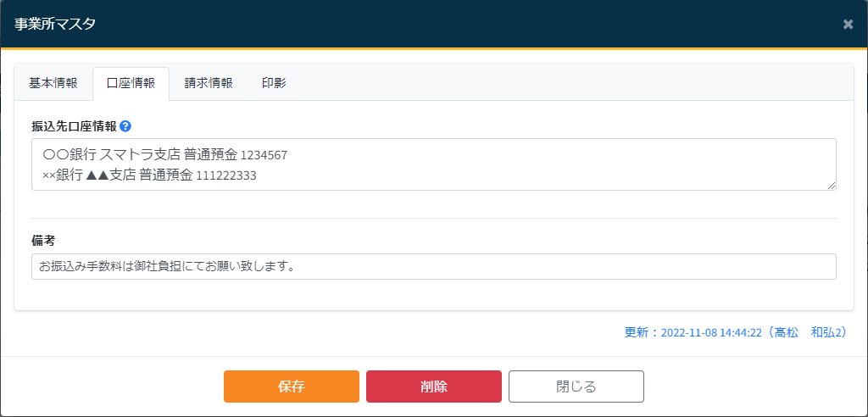Click the account number 1234567

point(264,156)
